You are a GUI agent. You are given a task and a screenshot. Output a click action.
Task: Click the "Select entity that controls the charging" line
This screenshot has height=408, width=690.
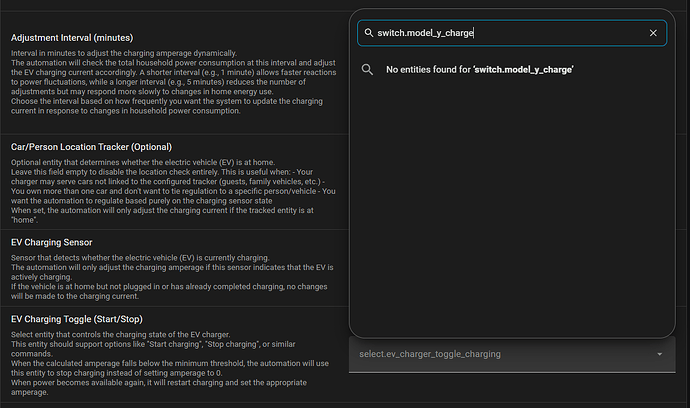pyautogui.click(x=121, y=334)
